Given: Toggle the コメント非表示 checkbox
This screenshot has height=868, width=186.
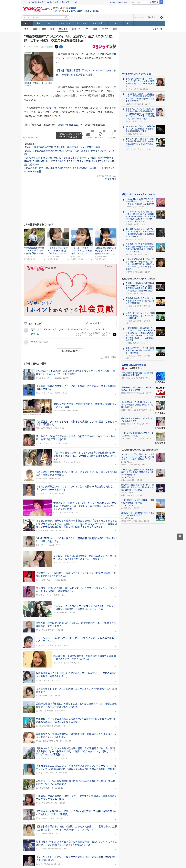Looking at the screenshot, I should pyautogui.click(x=102, y=357).
